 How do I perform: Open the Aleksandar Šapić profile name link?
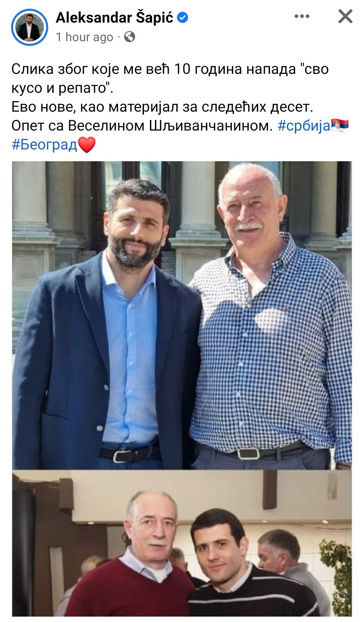[114, 18]
